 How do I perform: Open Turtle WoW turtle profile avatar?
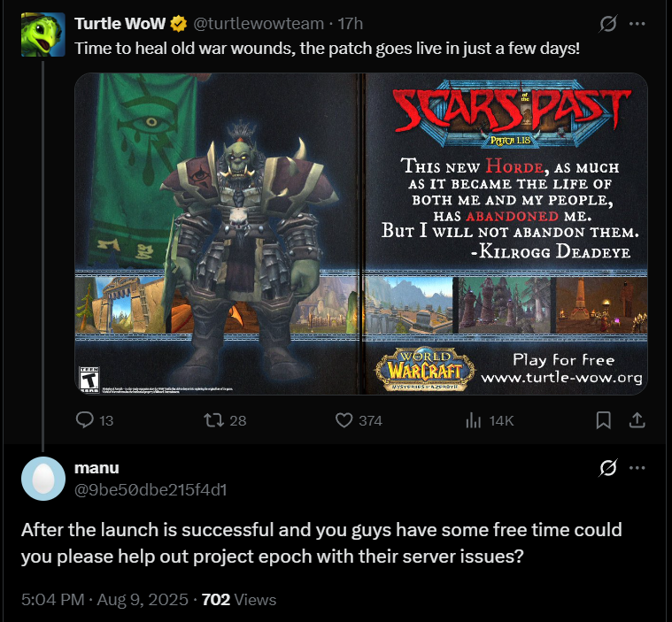pos(43,35)
